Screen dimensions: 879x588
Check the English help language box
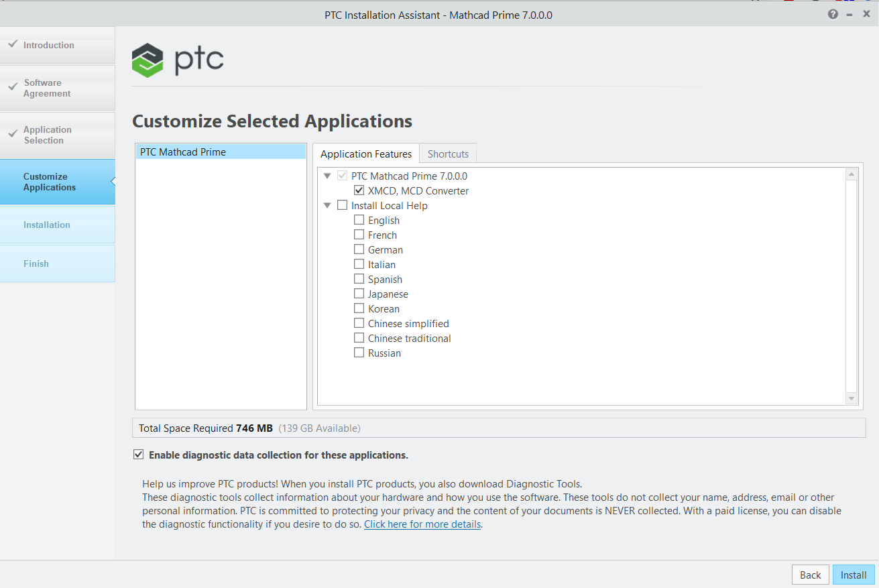click(x=359, y=221)
